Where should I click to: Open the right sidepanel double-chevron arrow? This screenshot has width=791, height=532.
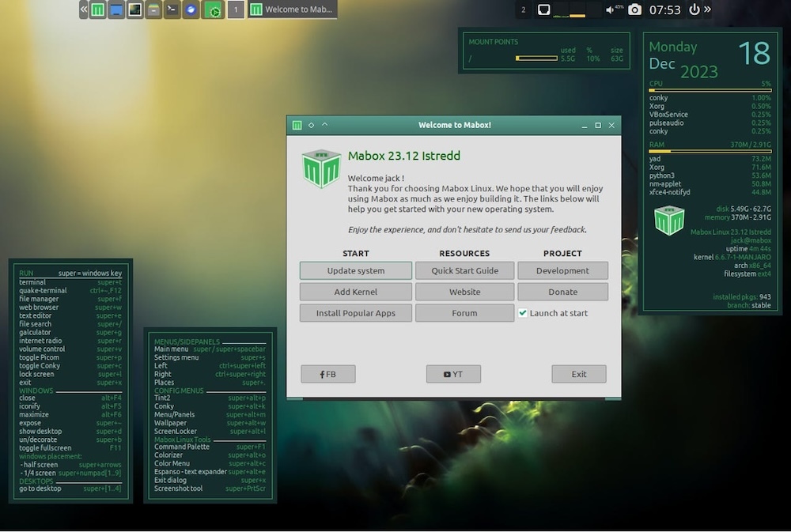coord(707,9)
